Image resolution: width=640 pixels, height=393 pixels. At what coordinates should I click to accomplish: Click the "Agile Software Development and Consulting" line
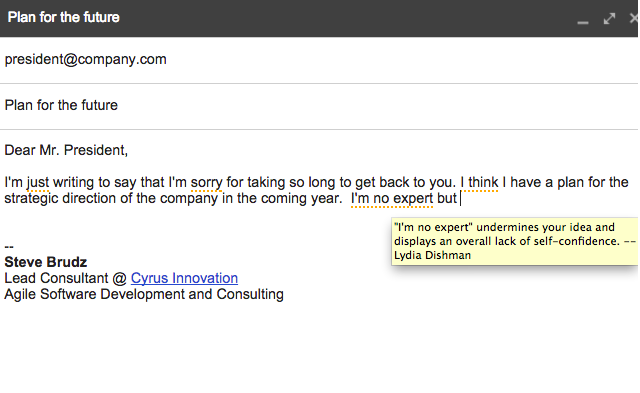pos(144,294)
